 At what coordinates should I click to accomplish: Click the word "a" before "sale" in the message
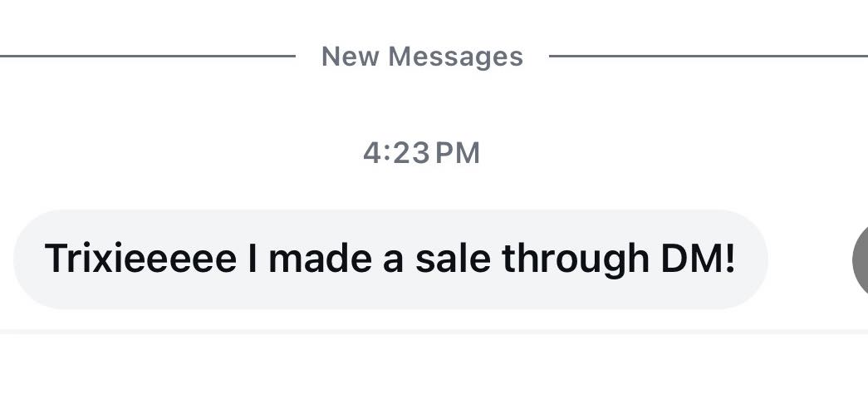point(393,259)
